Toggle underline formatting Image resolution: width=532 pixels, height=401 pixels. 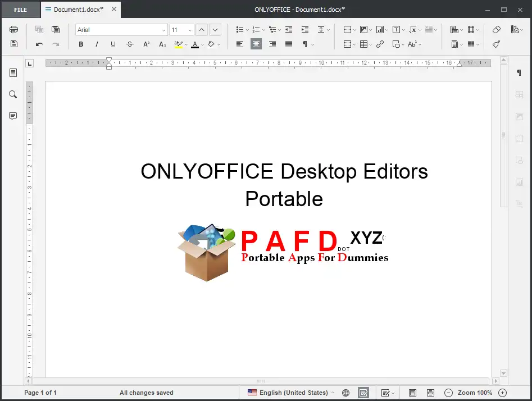tap(113, 44)
